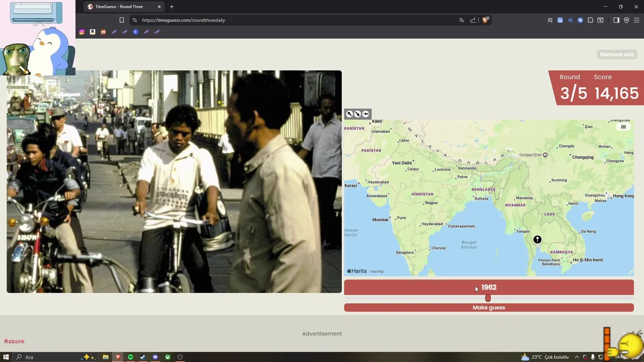Viewport: 644px width, 362px height.
Task: Open the Windows Start menu
Action: click(6, 357)
